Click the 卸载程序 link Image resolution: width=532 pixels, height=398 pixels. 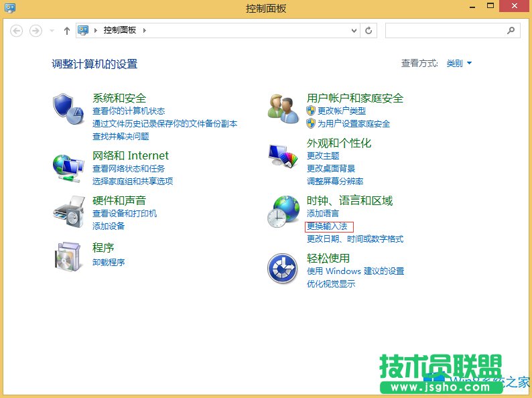(x=109, y=262)
